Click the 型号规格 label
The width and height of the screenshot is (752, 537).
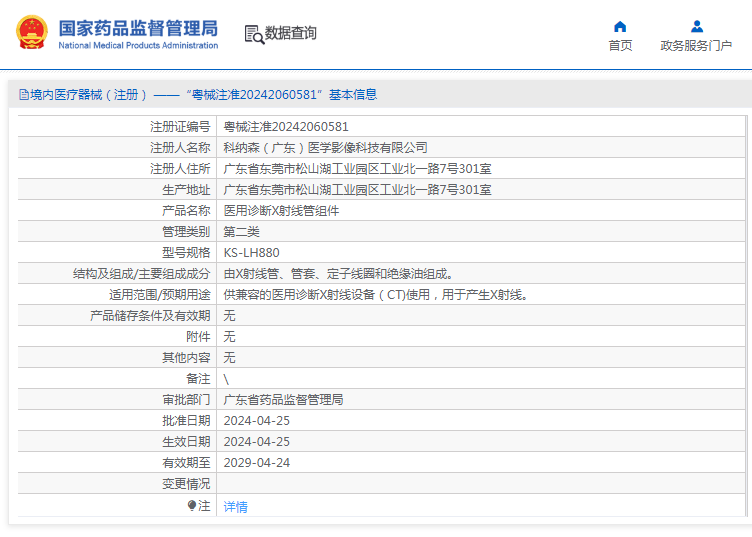click(x=186, y=253)
